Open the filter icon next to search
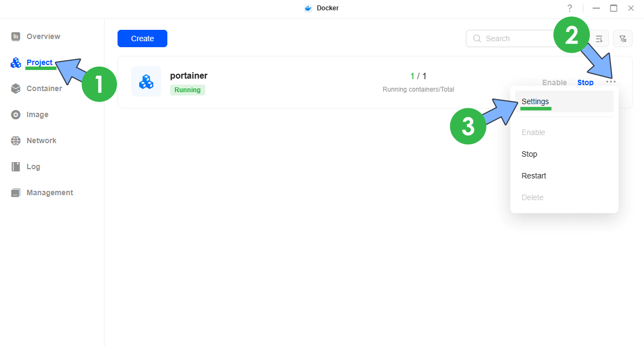The image size is (644, 346). click(x=622, y=39)
